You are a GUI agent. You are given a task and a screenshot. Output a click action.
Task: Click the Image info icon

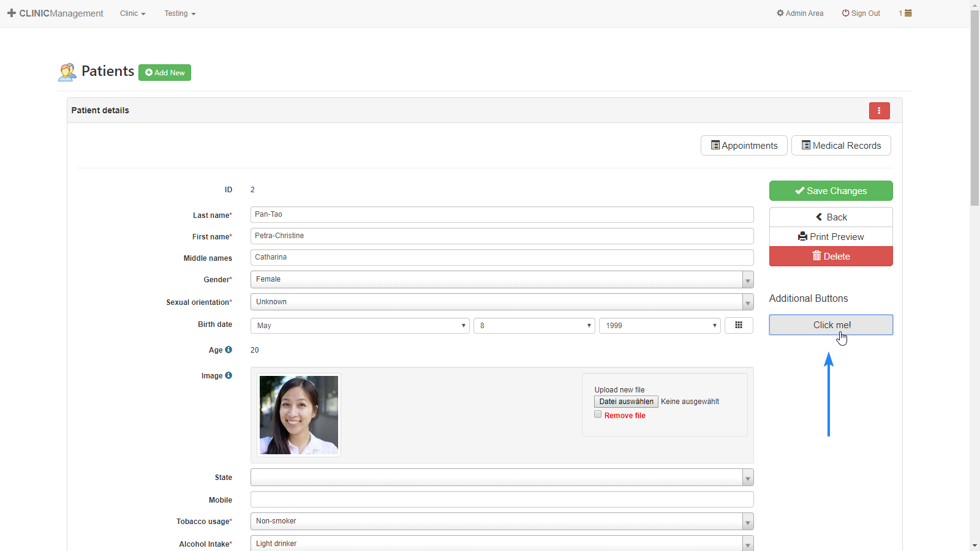pos(228,375)
